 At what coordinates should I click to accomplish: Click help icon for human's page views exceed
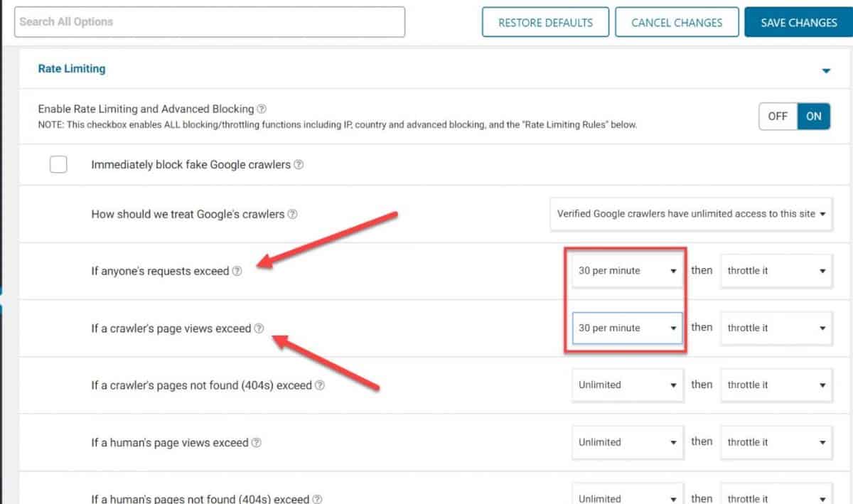(x=257, y=443)
